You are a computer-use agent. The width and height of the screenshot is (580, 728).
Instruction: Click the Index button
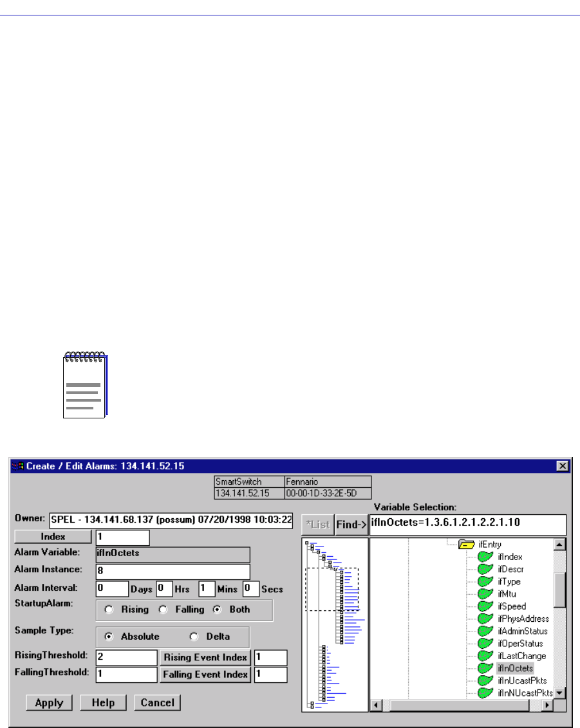click(x=53, y=536)
